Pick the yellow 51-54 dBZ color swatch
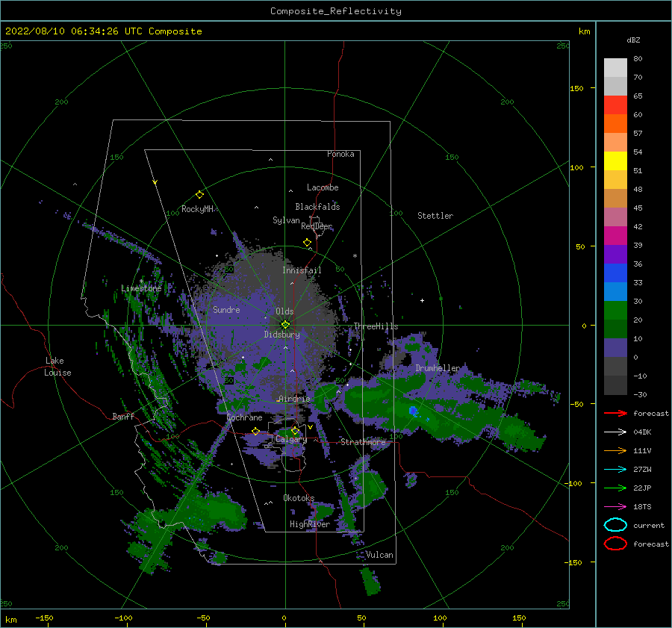 pyautogui.click(x=615, y=161)
